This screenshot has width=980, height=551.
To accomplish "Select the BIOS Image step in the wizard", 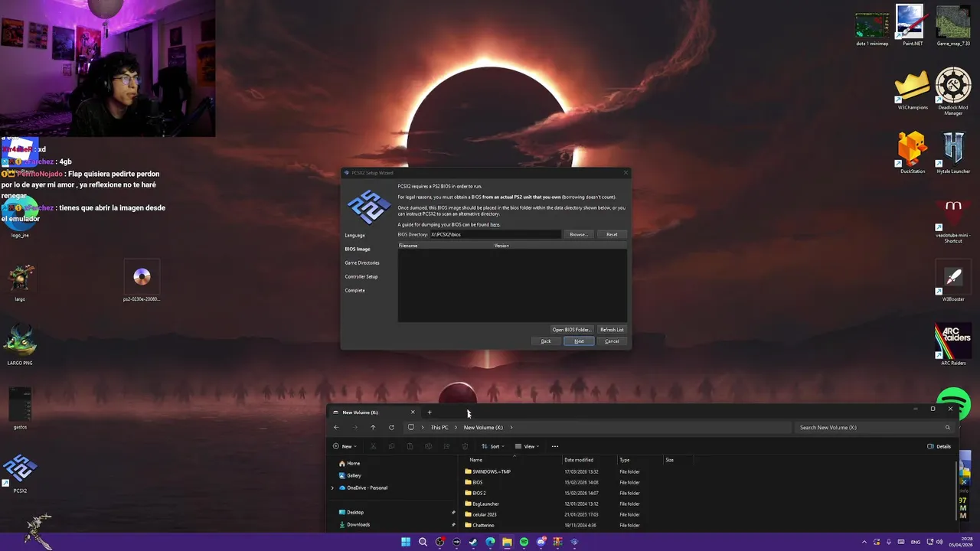I will [x=357, y=249].
